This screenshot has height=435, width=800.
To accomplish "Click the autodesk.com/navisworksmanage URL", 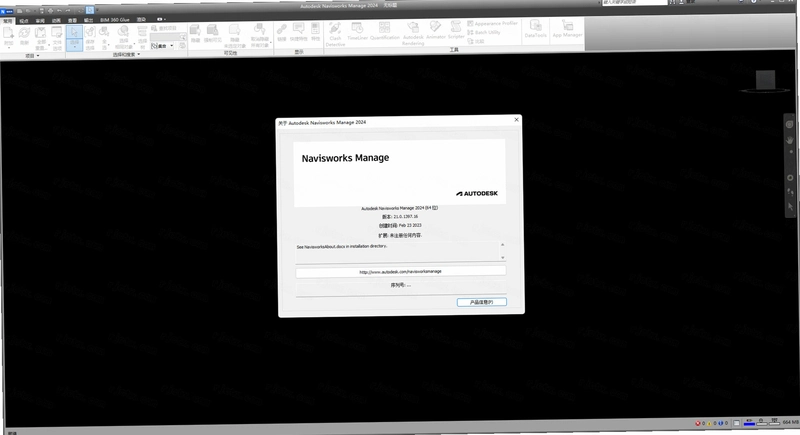I will coord(401,272).
